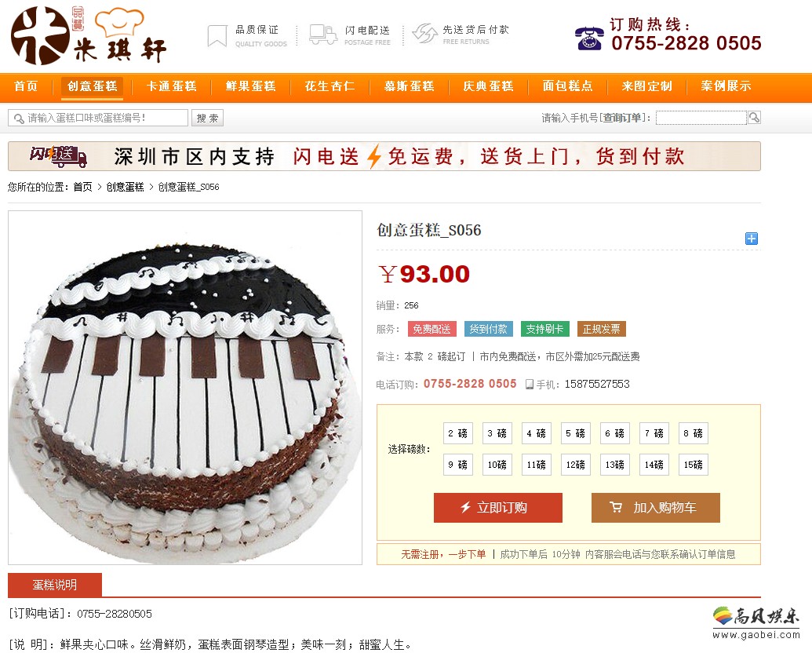Click the hotline telephone icon

point(589,38)
